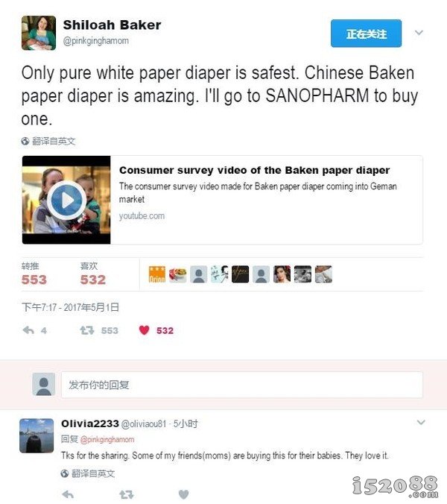447x504 pixels.
Task: Click the orange Orion liker avatar
Action: [x=157, y=274]
